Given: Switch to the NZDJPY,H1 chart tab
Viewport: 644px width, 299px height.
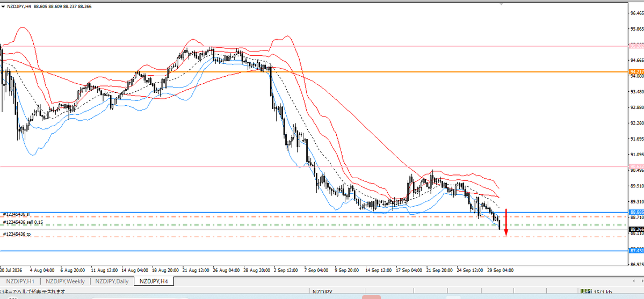Looking at the screenshot, I should pyautogui.click(x=20, y=281).
